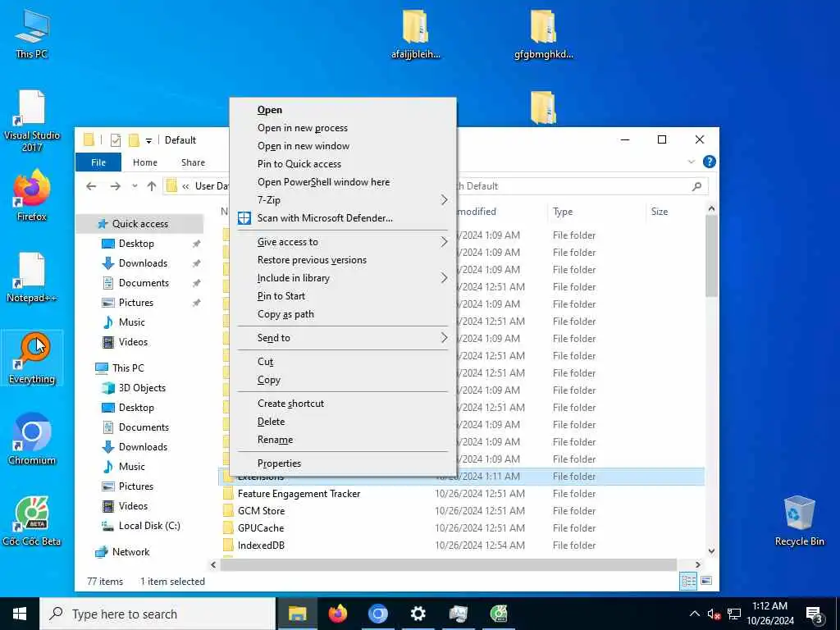Select Local Disk (C:) in navigation pane
The width and height of the screenshot is (840, 630).
click(x=149, y=526)
